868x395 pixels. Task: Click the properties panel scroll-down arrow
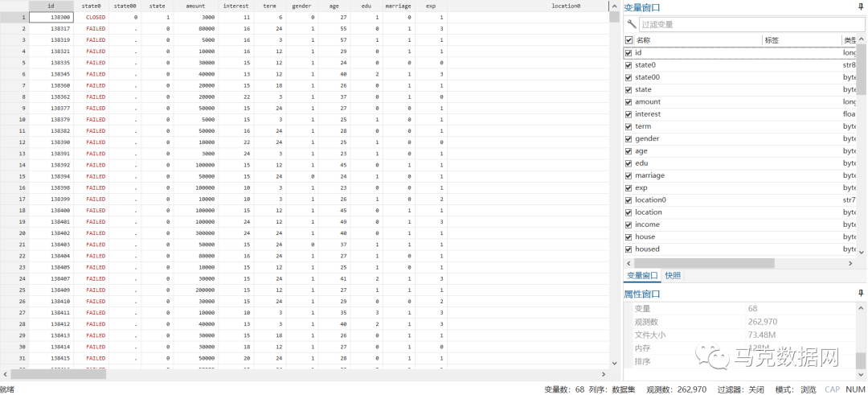point(862,373)
